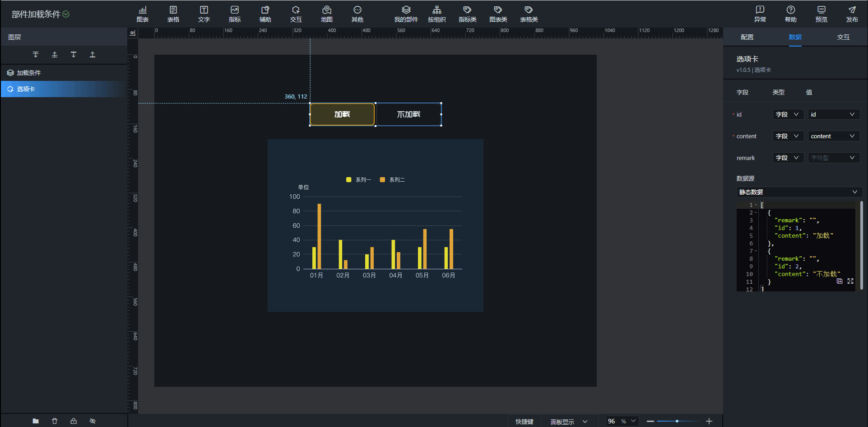Switch to the 交互 tab in right panel
Image resolution: width=868 pixels, height=427 pixels.
(843, 37)
